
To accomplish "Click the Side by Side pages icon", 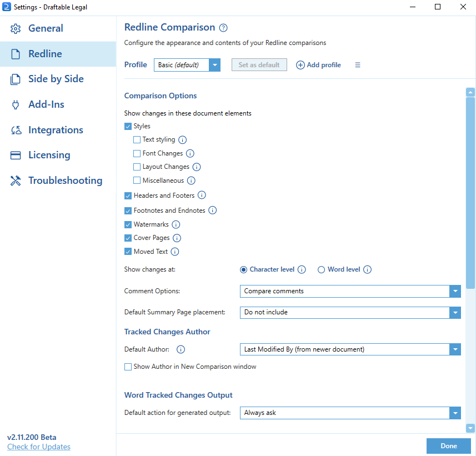I will coord(16,79).
